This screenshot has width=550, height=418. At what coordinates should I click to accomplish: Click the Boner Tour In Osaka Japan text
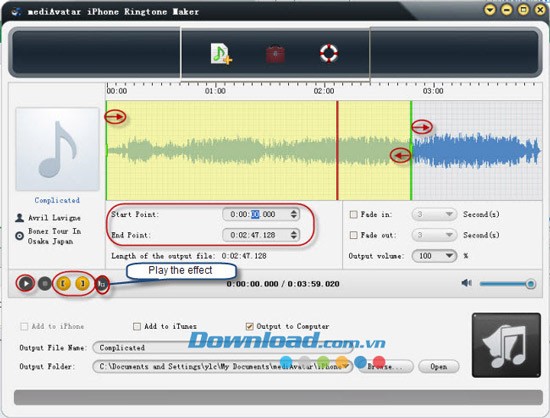[x=55, y=236]
